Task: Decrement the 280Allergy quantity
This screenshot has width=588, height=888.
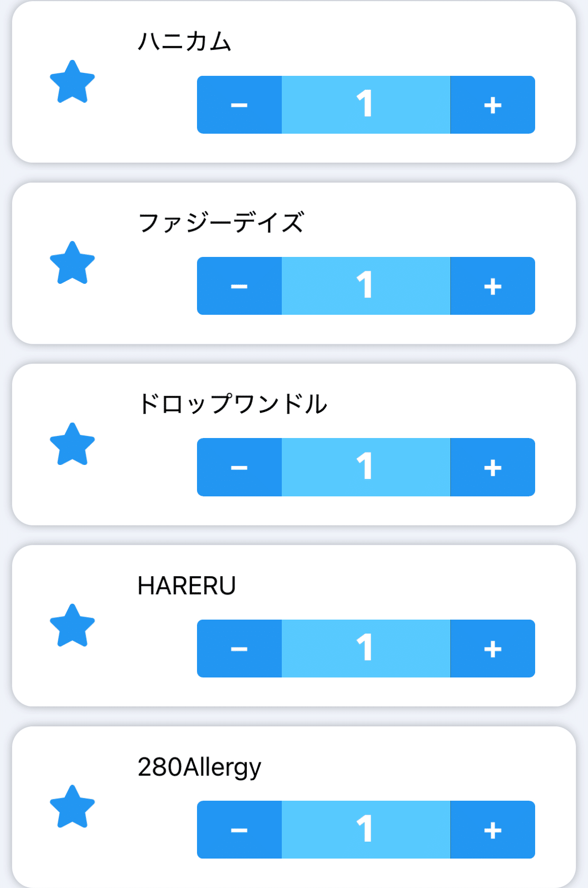Action: tap(239, 830)
